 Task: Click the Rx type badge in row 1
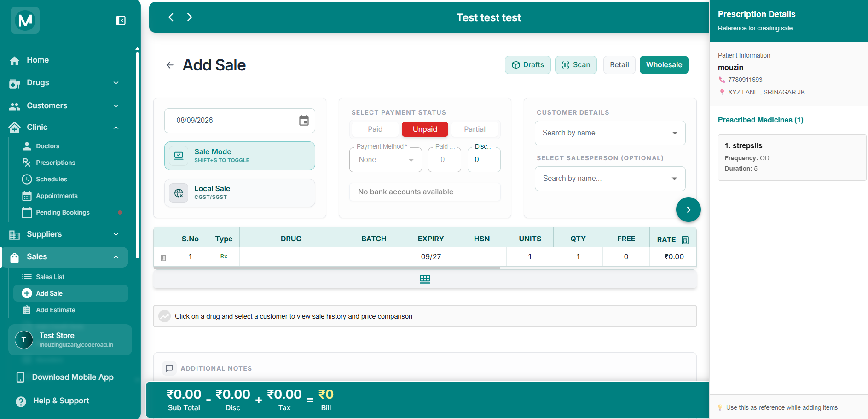[x=224, y=256]
